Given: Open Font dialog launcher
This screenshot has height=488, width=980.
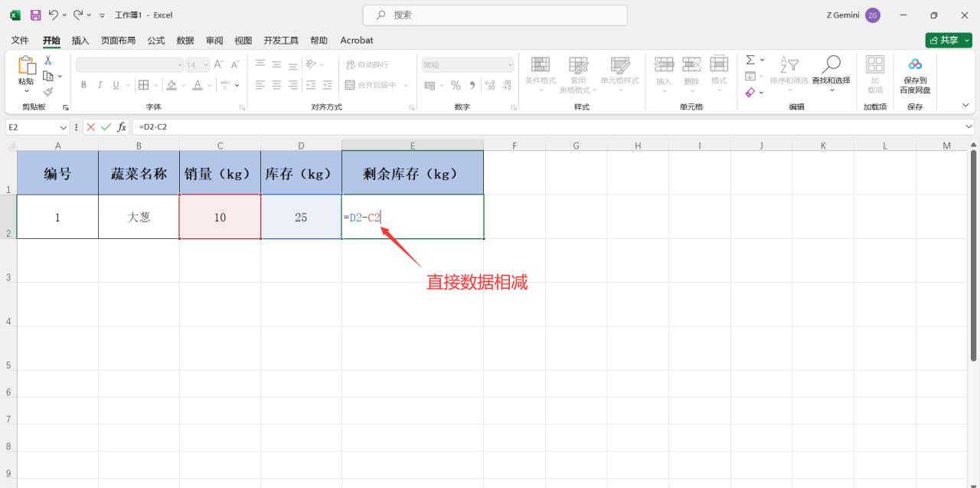Looking at the screenshot, I should 242,107.
